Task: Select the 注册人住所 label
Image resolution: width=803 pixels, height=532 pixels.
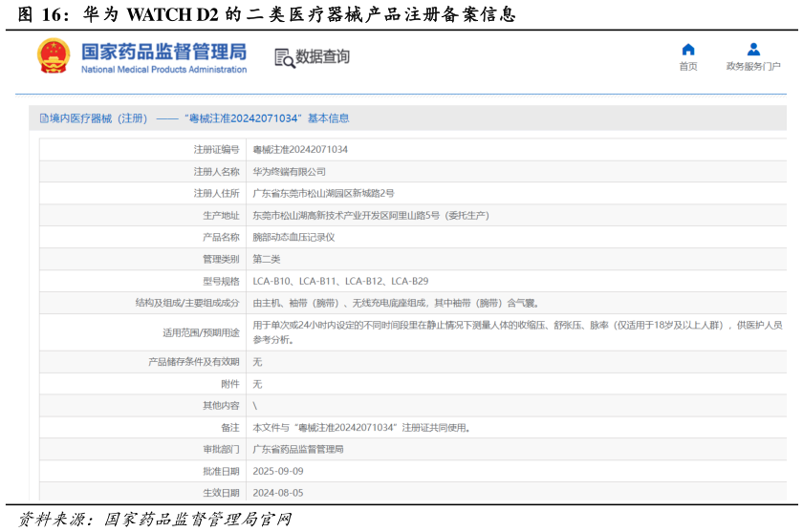Action: [216, 193]
